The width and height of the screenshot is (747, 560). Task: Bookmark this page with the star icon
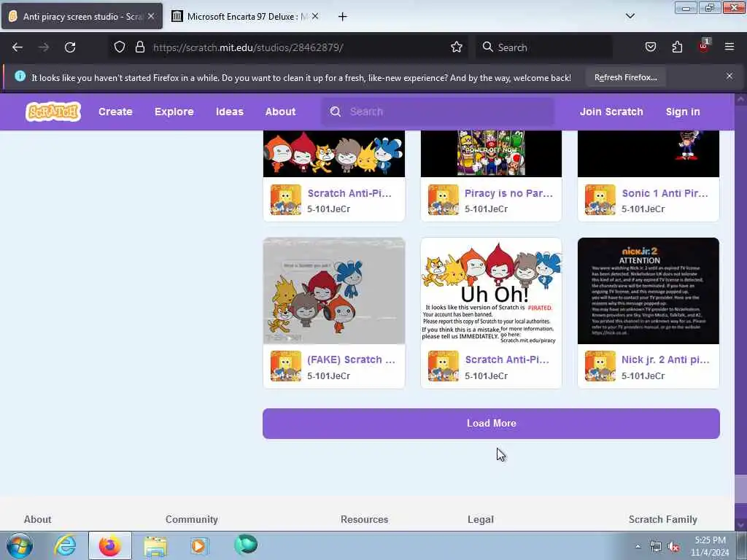click(457, 47)
